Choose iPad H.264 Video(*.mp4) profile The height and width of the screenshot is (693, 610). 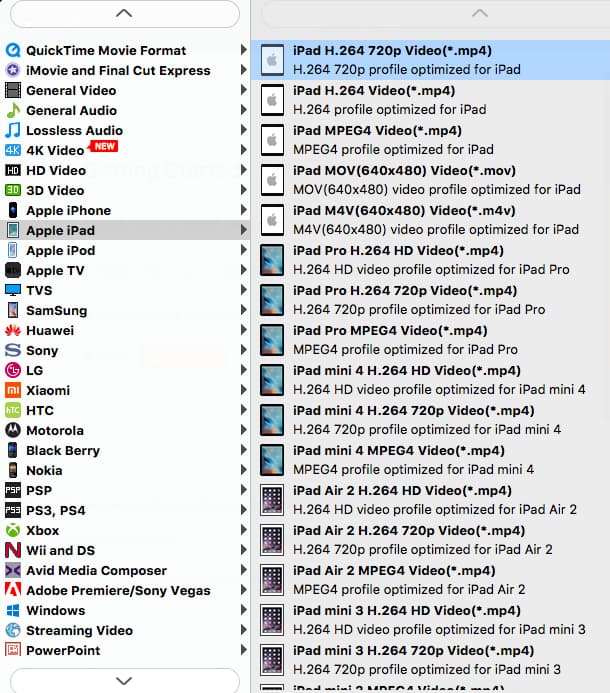point(431,100)
